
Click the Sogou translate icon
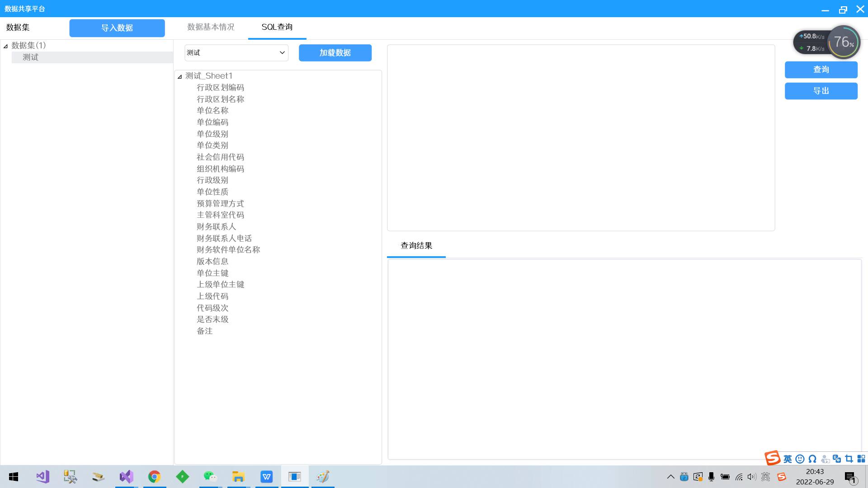837,459
